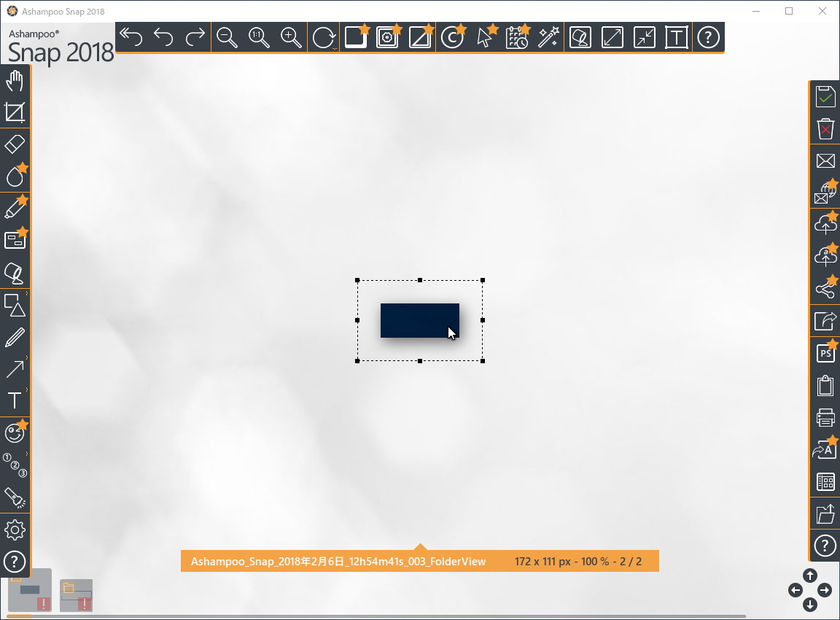The image size is (840, 620).
Task: Click the frame with gear icon
Action: coord(389,37)
